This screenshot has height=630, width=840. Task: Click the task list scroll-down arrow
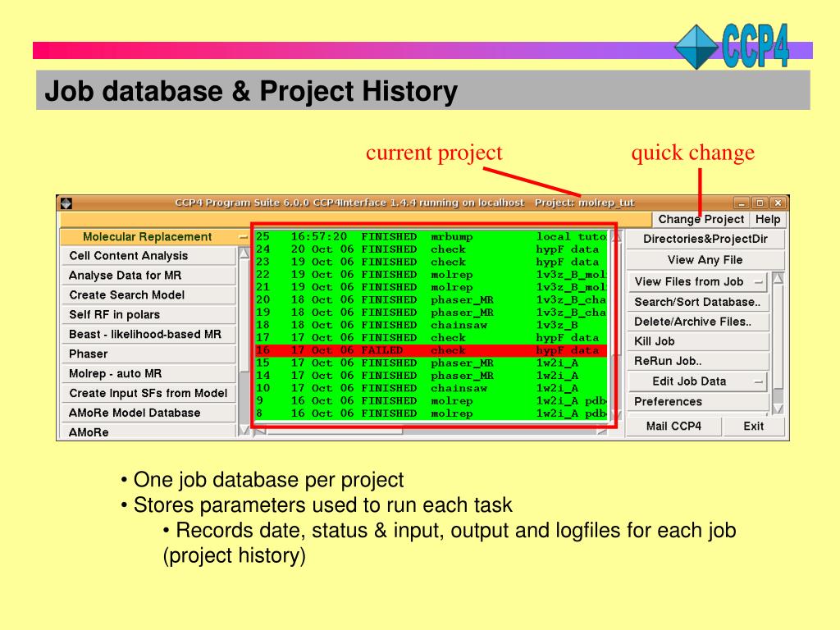pos(244,430)
